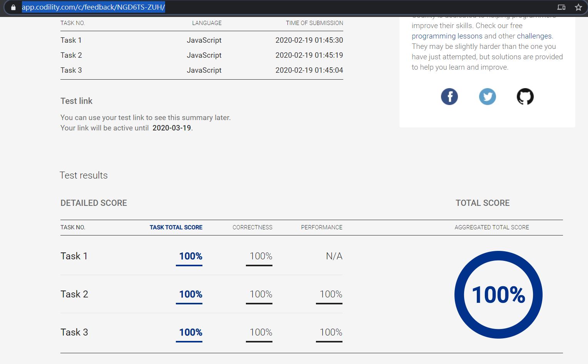Open the GitHub icon link
This screenshot has height=364, width=588.
point(525,97)
